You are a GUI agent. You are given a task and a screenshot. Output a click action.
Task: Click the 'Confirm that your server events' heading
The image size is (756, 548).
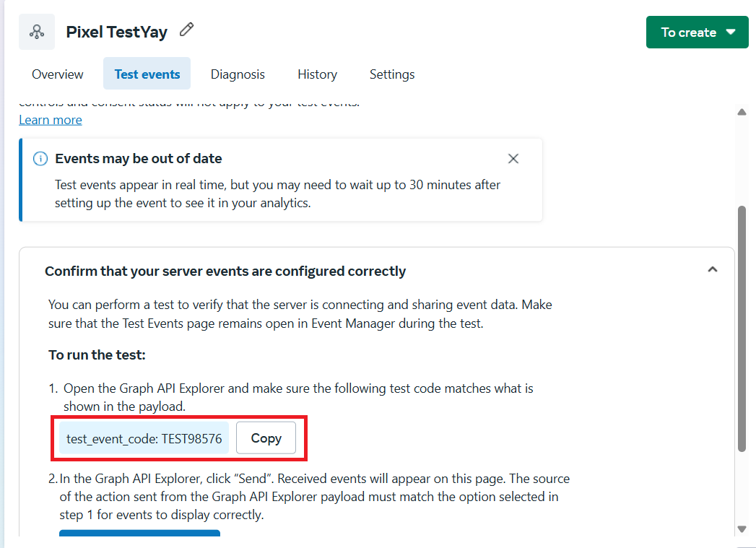(225, 271)
